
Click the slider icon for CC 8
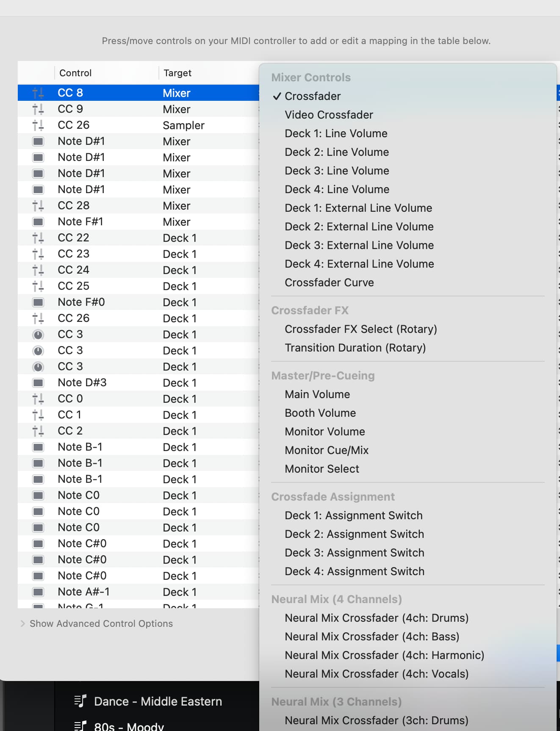pos(38,93)
